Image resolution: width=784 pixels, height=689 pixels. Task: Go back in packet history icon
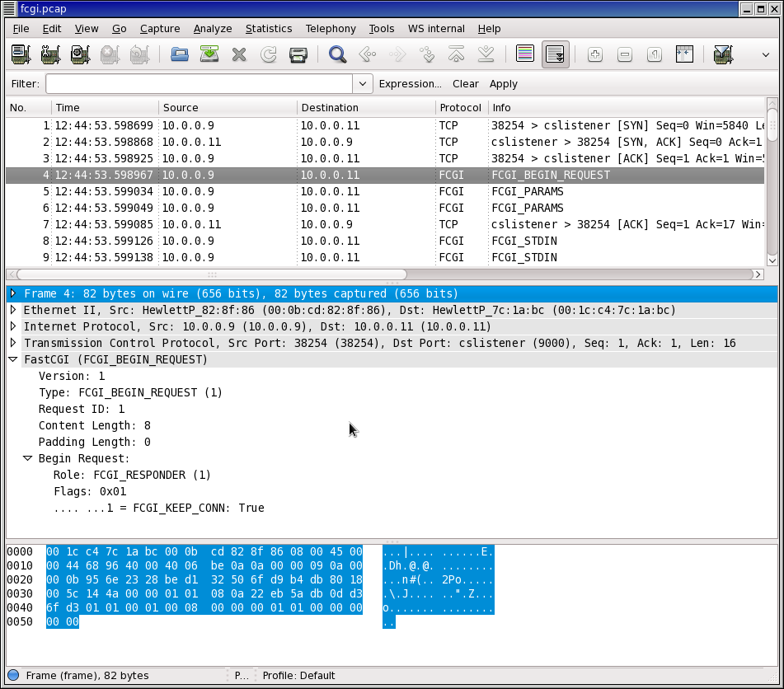point(368,54)
